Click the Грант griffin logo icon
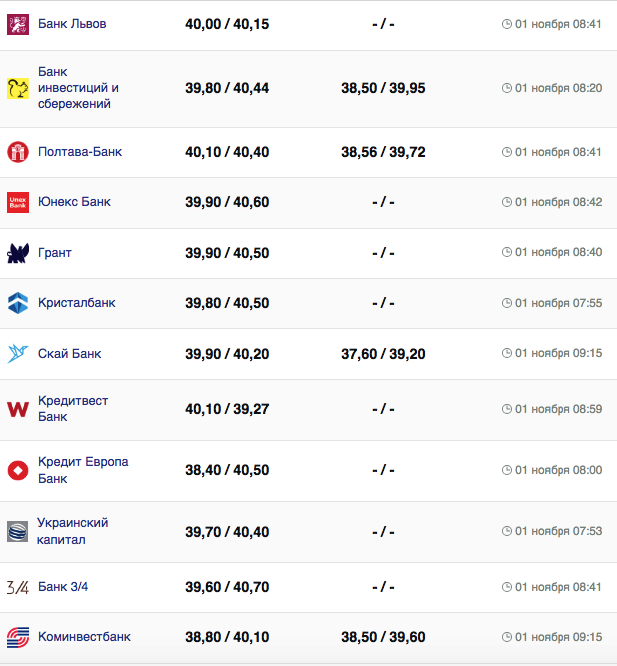 click(x=18, y=253)
